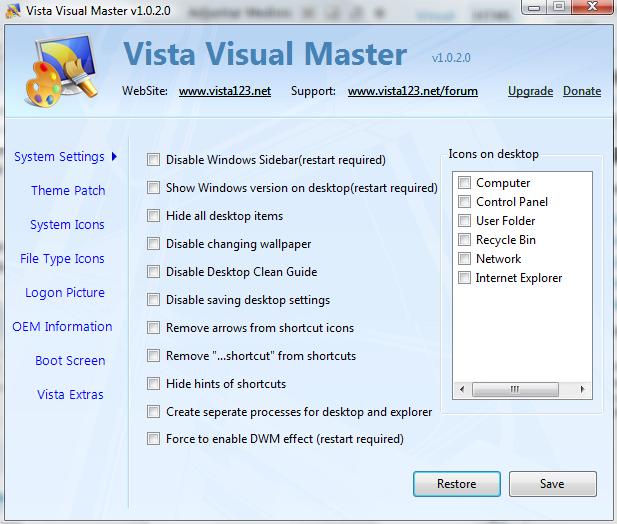Viewport: 617px width, 524px height.
Task: Check the Network desktop icon option
Action: (x=464, y=258)
